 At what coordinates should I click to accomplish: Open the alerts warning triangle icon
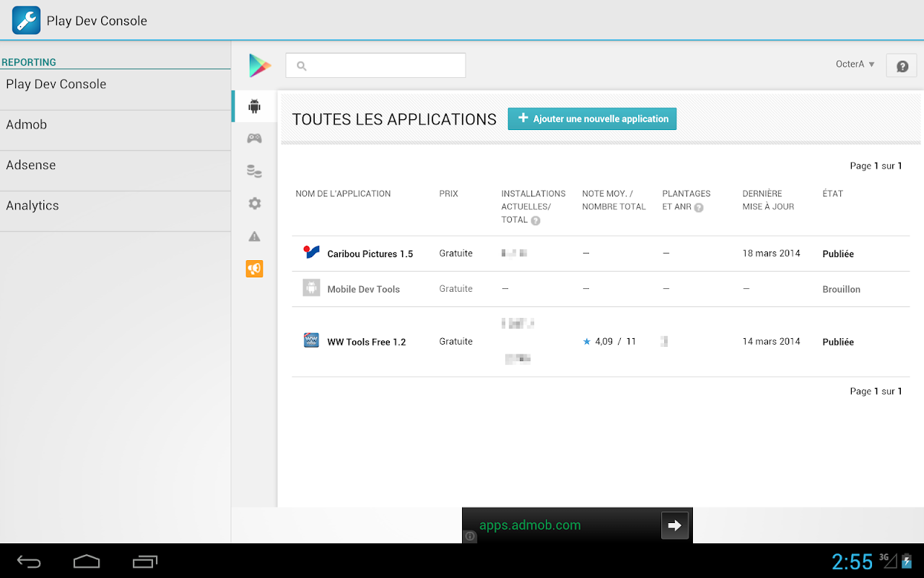pyautogui.click(x=254, y=236)
